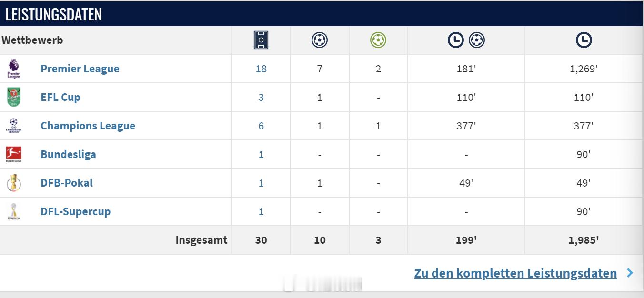This screenshot has height=298, width=644.
Task: Click the clock icon in minutes played column
Action: (x=584, y=40)
